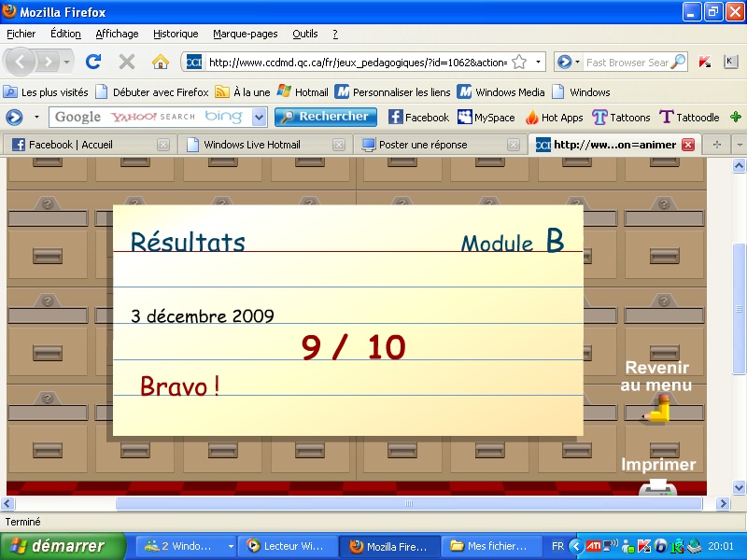Close the Facebook | Accueil tab

pyautogui.click(x=163, y=145)
